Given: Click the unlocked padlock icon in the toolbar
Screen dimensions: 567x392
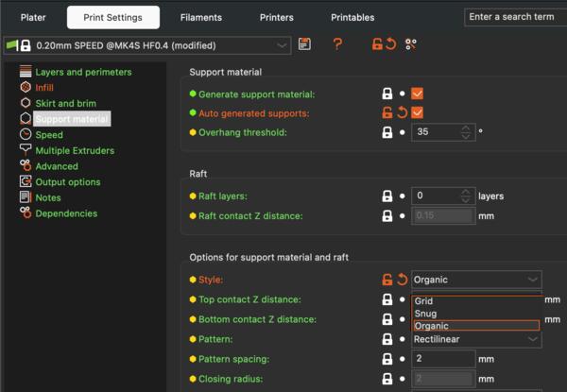Looking at the screenshot, I should click(x=377, y=44).
